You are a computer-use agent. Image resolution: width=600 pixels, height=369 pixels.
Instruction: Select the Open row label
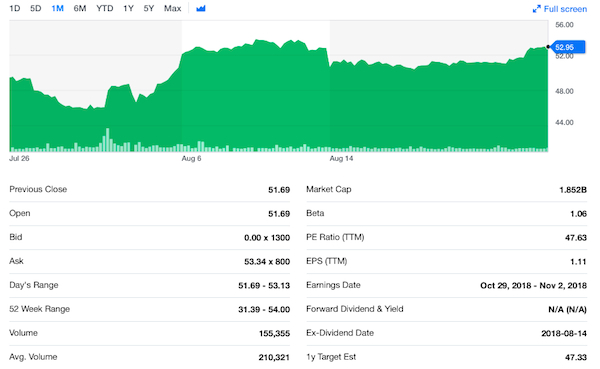coord(20,213)
